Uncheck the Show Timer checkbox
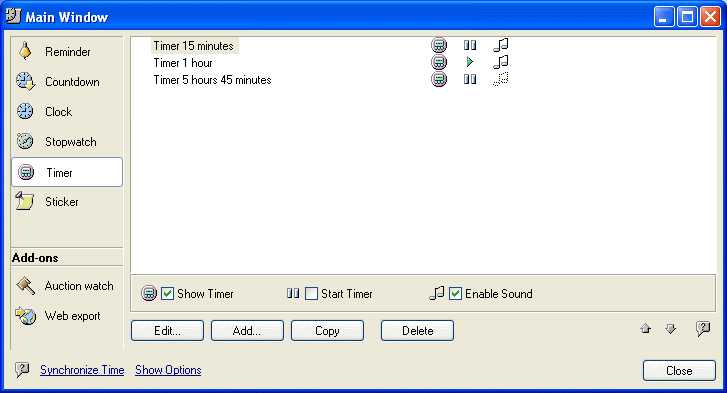The image size is (727, 393). point(168,293)
